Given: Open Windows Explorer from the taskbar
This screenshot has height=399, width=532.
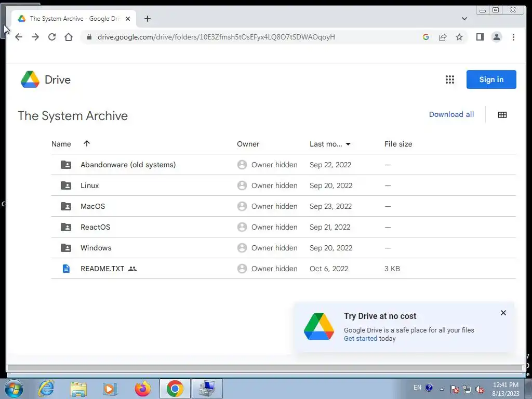Looking at the screenshot, I should pyautogui.click(x=78, y=389).
